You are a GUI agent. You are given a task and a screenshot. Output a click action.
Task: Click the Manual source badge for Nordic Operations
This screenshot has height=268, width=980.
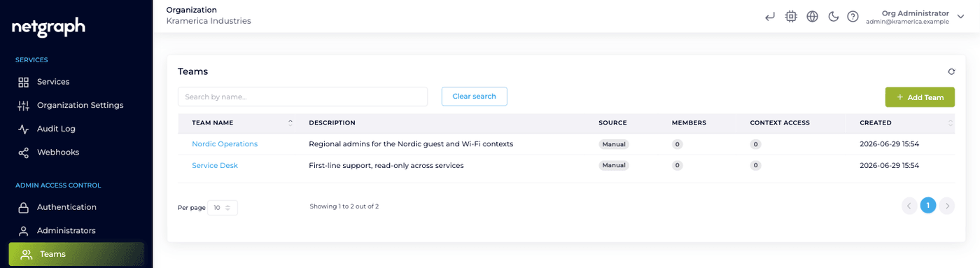[x=614, y=144]
